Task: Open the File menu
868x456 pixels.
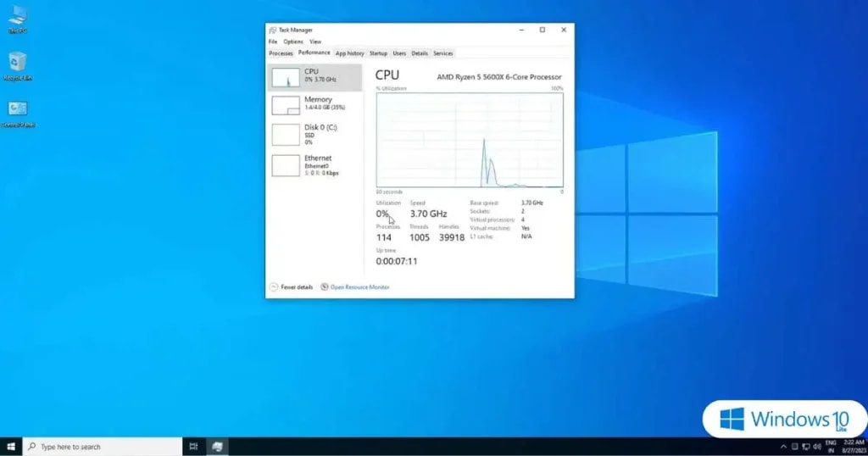Action: [273, 42]
